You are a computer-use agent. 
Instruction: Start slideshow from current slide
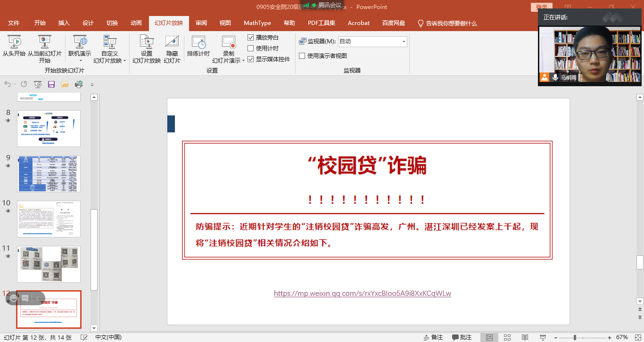click(x=45, y=49)
